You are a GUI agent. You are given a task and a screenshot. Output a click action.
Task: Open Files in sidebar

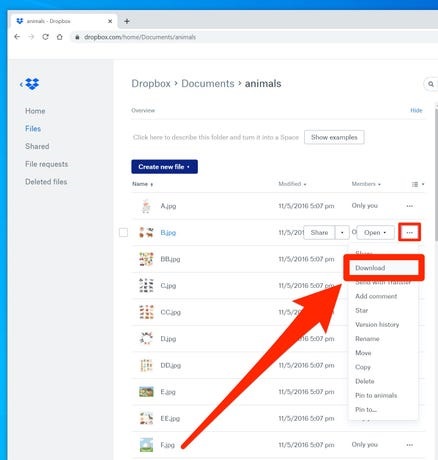pos(33,129)
